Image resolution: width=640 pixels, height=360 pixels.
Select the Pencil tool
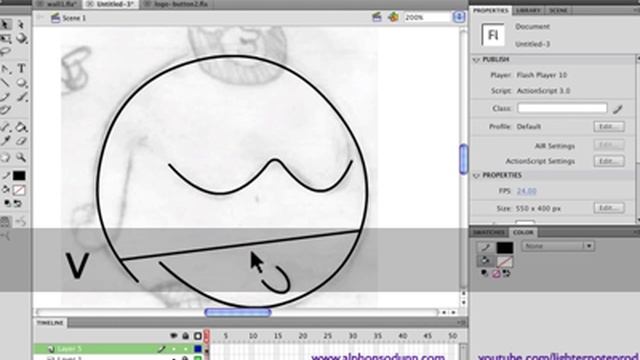coord(6,97)
